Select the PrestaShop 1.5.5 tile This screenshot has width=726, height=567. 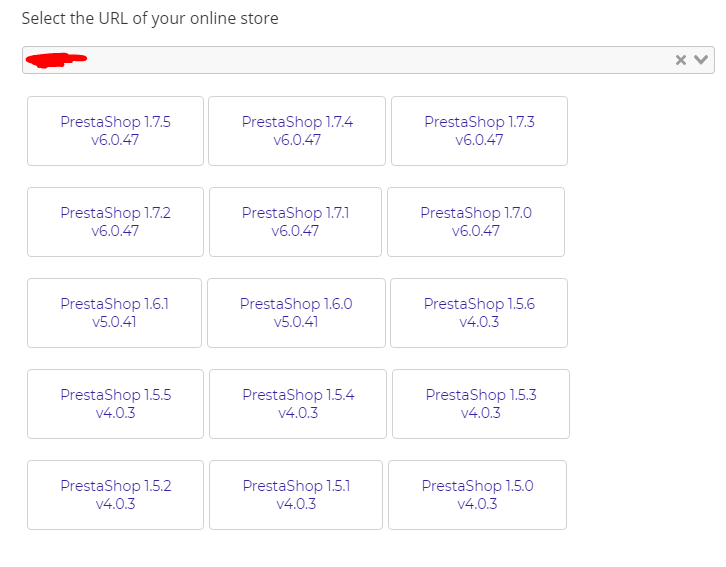tap(115, 404)
